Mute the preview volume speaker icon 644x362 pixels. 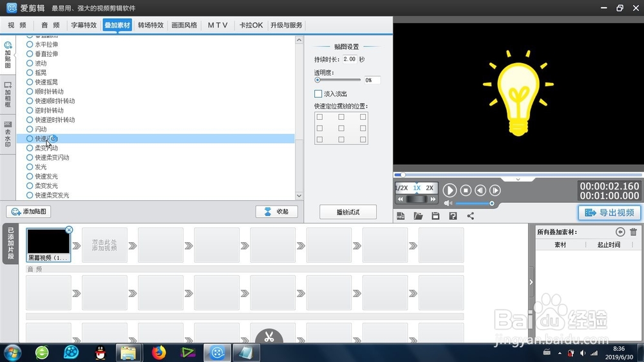(x=448, y=204)
